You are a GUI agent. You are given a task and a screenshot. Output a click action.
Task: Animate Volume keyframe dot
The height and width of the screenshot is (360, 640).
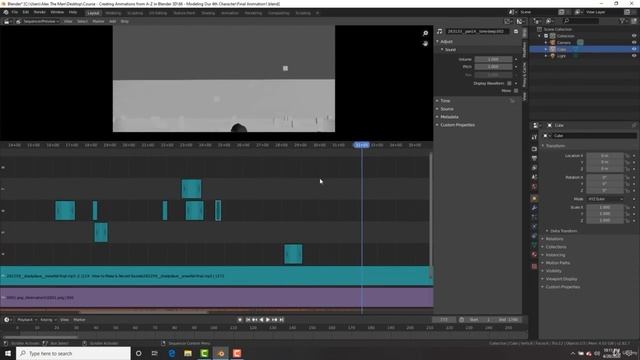pos(516,60)
